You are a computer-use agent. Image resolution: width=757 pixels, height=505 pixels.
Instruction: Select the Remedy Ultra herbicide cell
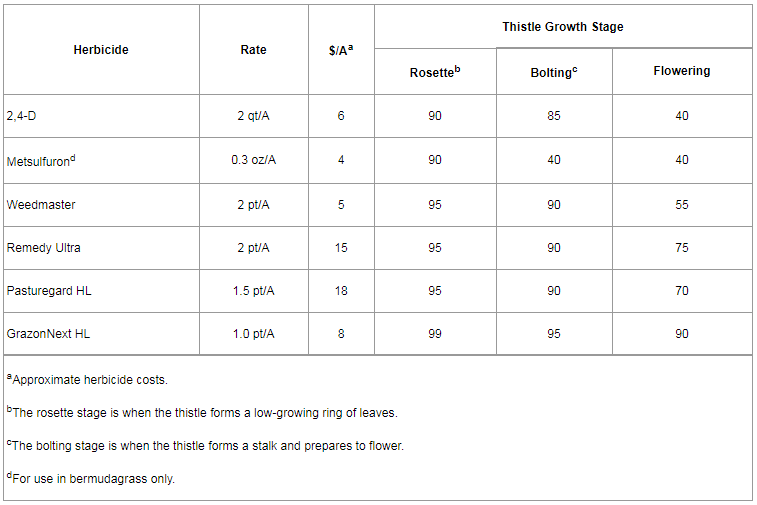(x=44, y=248)
